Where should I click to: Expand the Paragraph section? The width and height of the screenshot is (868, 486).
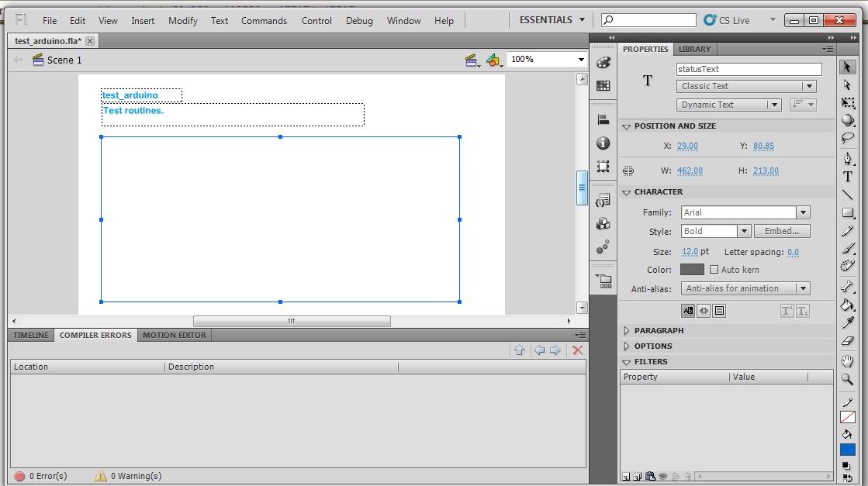pos(627,331)
